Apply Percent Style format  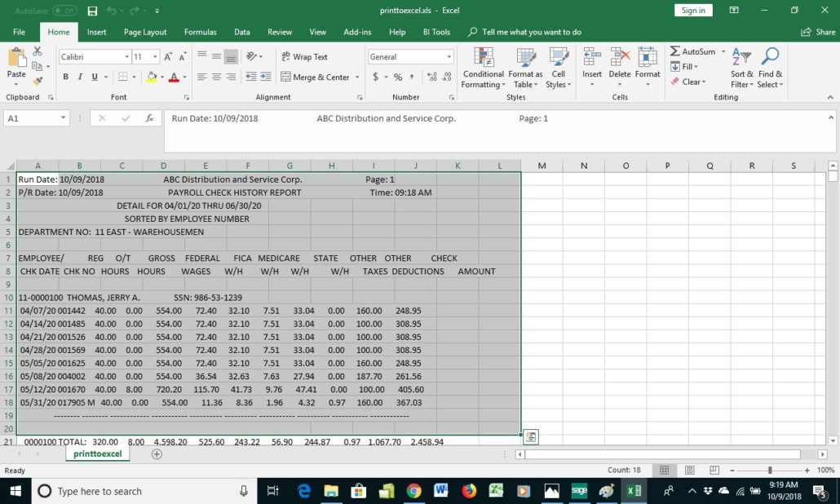point(398,77)
